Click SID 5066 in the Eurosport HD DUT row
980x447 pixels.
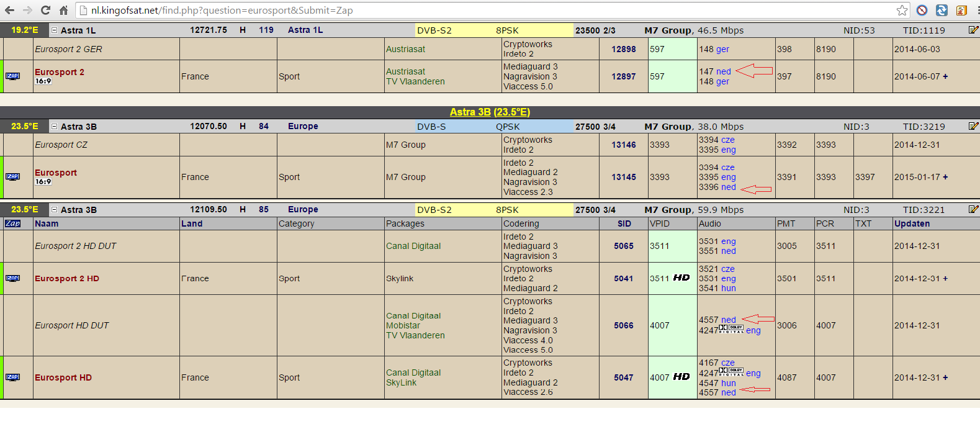coord(624,325)
